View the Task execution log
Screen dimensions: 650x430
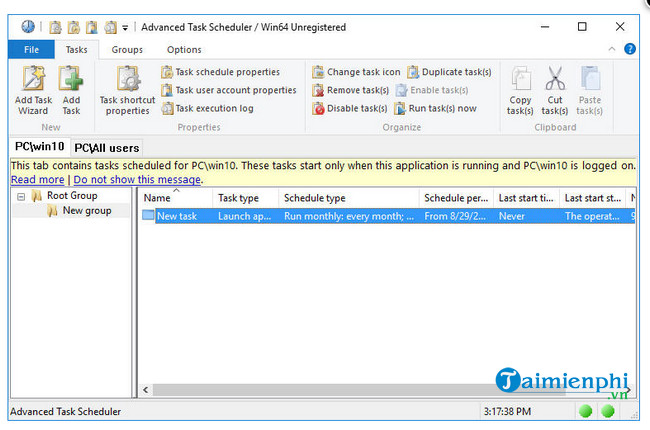pos(207,109)
